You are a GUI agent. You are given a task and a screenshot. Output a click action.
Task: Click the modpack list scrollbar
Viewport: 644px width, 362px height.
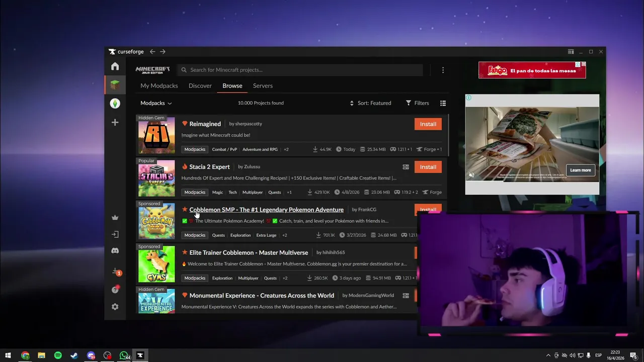click(x=447, y=135)
